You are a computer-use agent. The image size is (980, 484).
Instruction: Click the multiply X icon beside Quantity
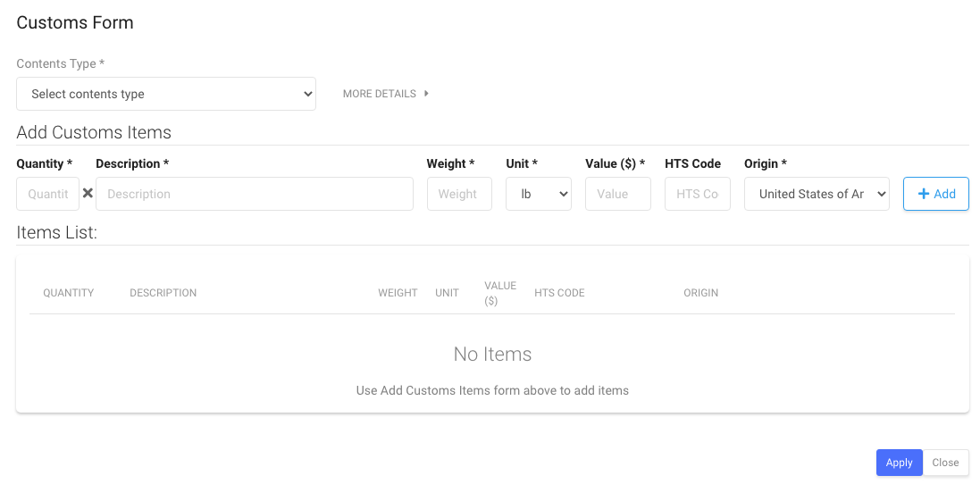click(x=88, y=194)
